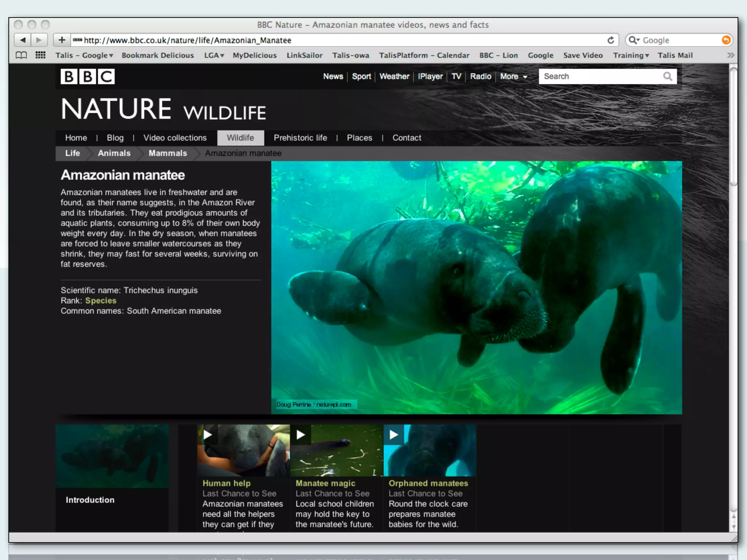
Task: Play the Human help video
Action: click(x=208, y=435)
